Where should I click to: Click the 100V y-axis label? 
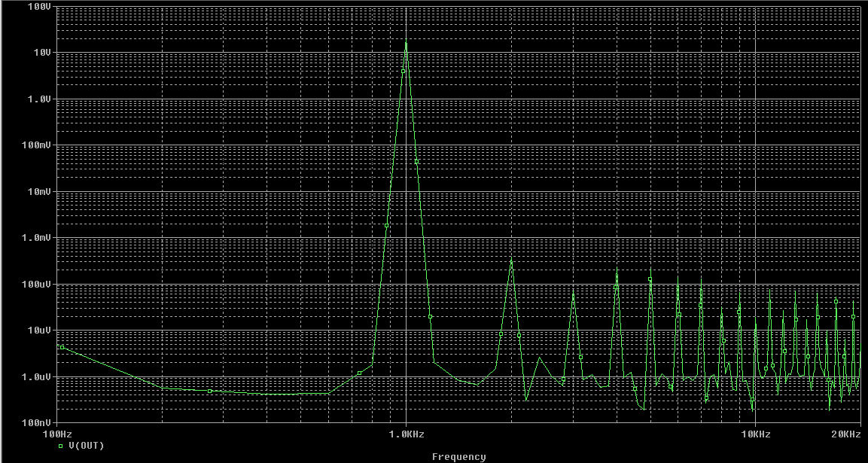coord(38,7)
